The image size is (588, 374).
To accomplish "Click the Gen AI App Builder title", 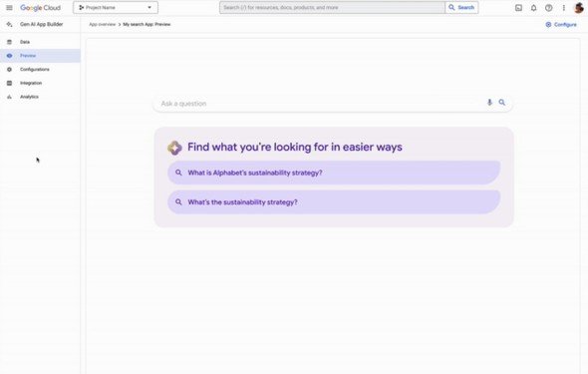I will pyautogui.click(x=42, y=24).
